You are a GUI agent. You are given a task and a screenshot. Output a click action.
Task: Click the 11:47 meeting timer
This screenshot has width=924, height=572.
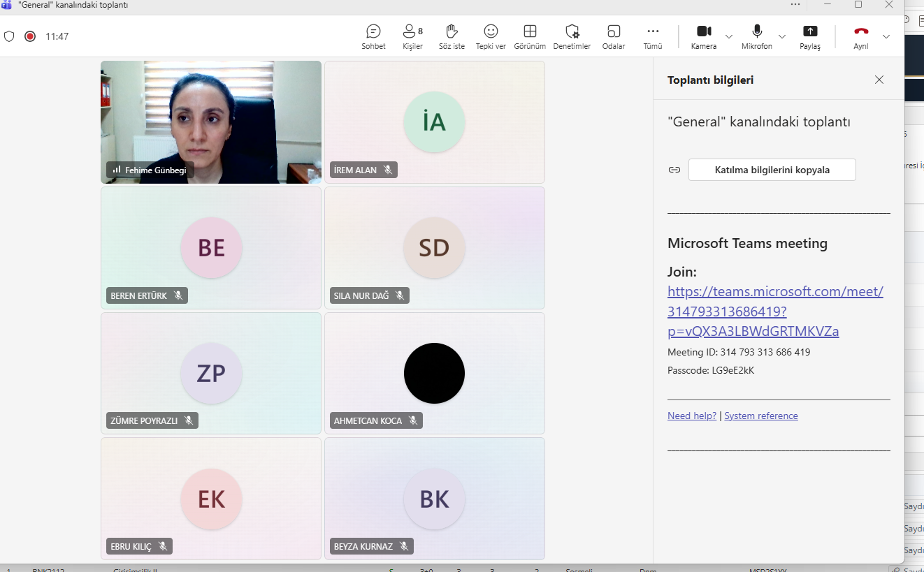tap(57, 36)
